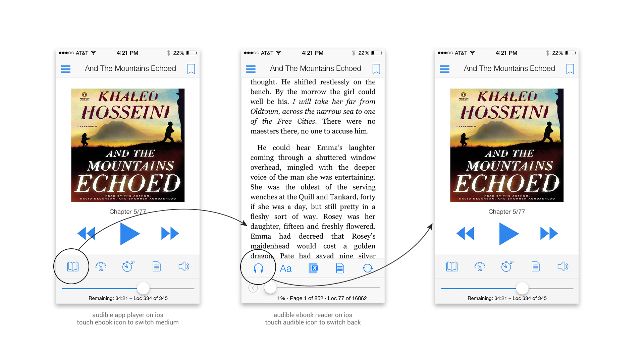The height and width of the screenshot is (362, 644).
Task: Tap open-book ebook icon on right player screen
Action: click(452, 267)
